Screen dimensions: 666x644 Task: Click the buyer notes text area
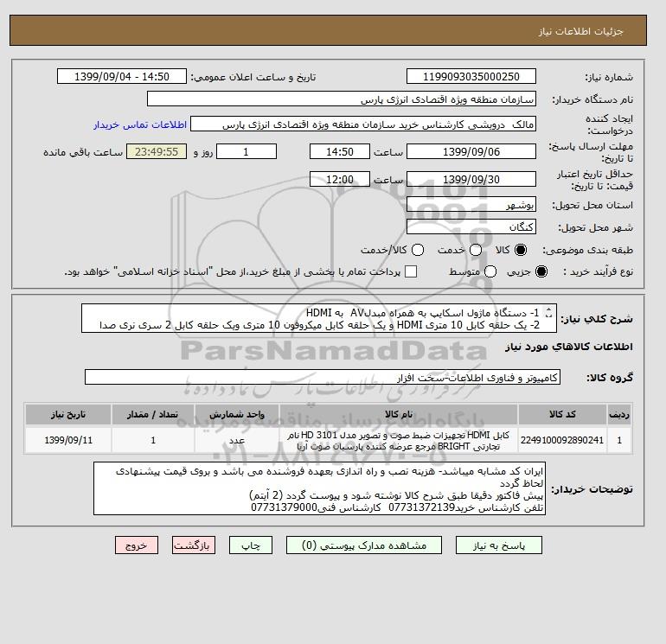click(319, 488)
